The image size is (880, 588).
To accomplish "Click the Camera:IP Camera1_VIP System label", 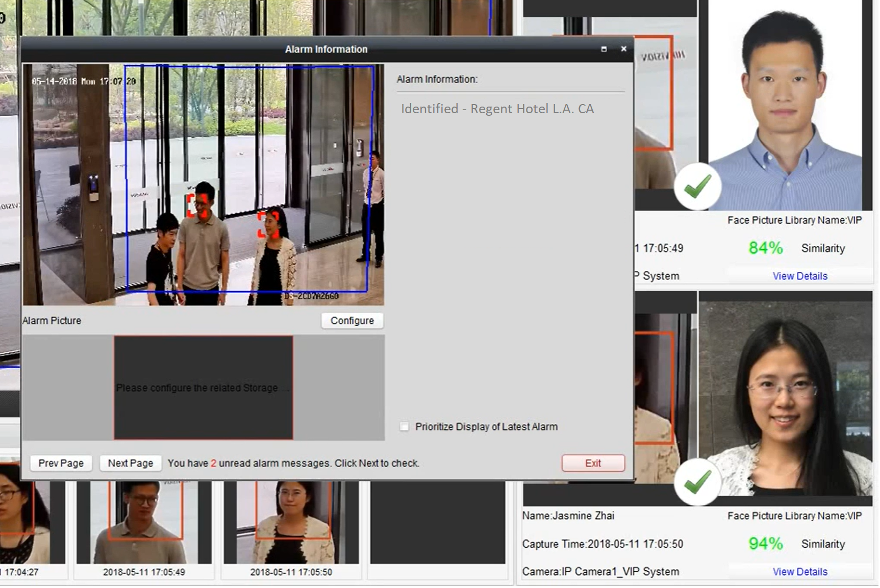I will tap(600, 571).
